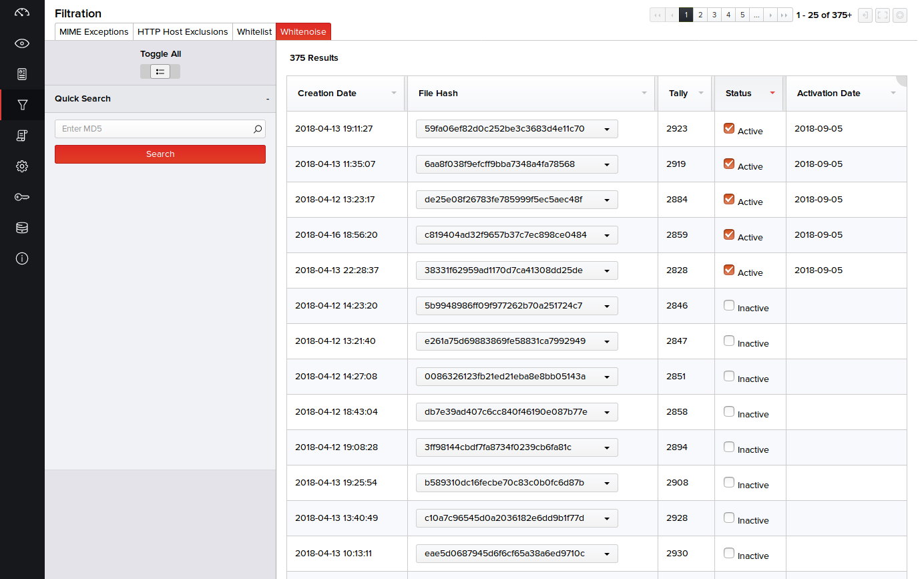
Task: Uncheck Active status for hash 59fa06ef82d0c252
Action: [x=729, y=128]
